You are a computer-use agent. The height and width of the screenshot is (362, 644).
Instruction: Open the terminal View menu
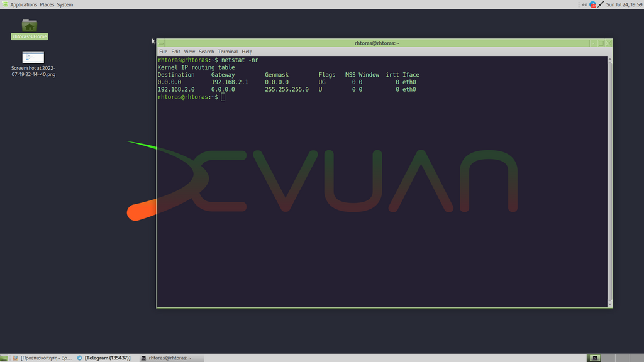[189, 52]
